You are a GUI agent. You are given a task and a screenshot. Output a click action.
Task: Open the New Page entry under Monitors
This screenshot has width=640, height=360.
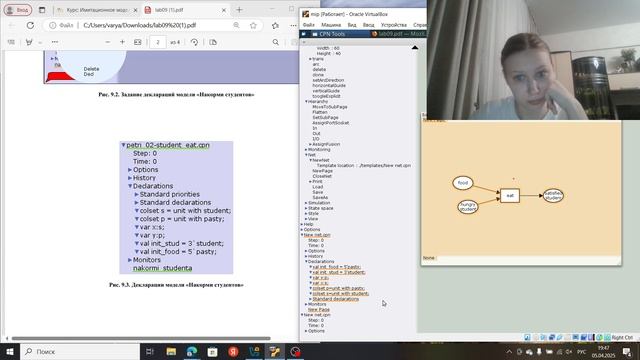click(319, 310)
